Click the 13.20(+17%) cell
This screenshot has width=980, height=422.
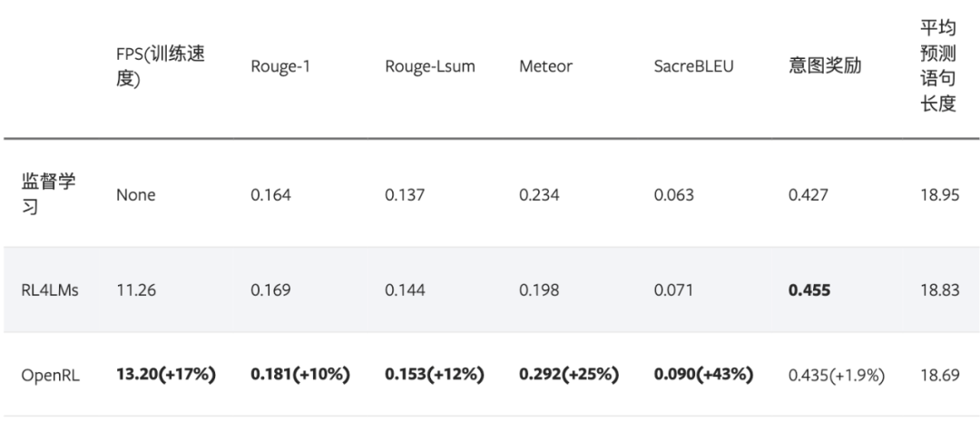tap(166, 375)
